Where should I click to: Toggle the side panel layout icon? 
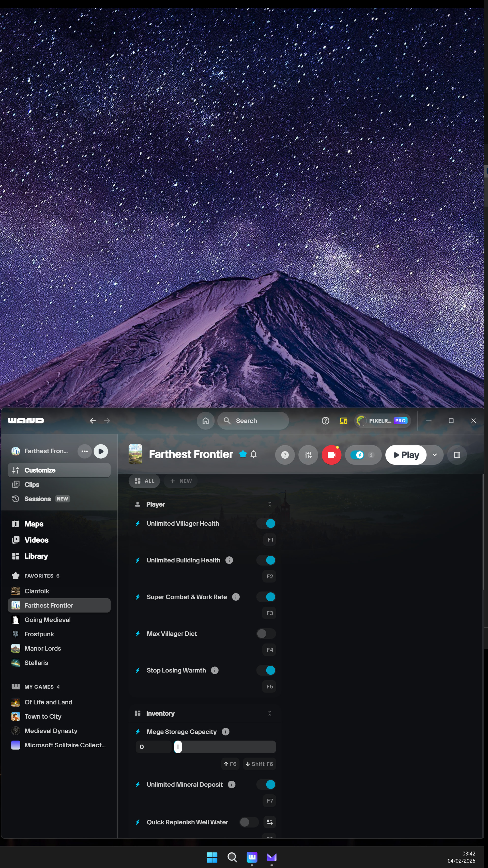click(457, 455)
